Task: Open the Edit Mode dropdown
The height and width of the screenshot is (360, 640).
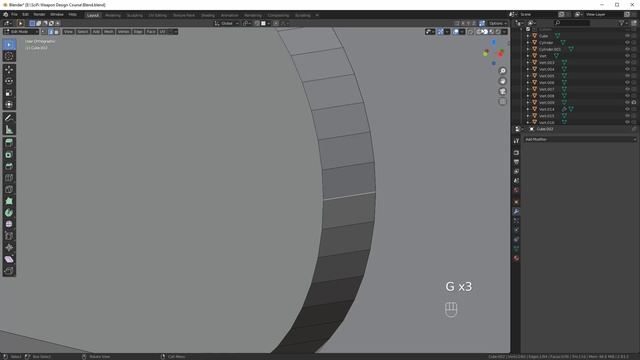Action: [x=21, y=32]
